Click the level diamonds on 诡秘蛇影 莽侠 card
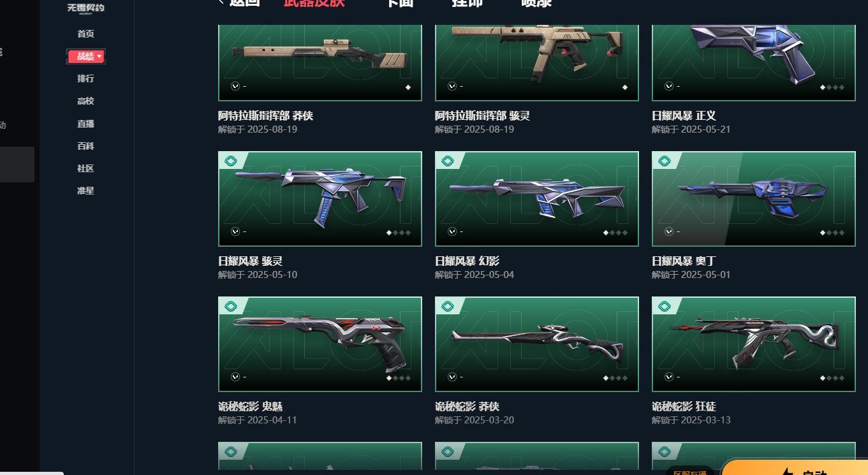Screen dimensions: 868x475 tap(616, 378)
